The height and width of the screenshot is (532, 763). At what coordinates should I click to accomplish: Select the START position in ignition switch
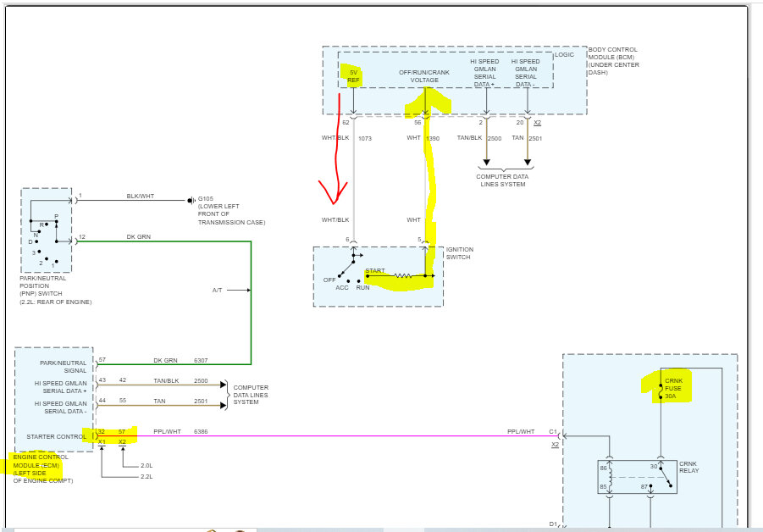coord(374,270)
